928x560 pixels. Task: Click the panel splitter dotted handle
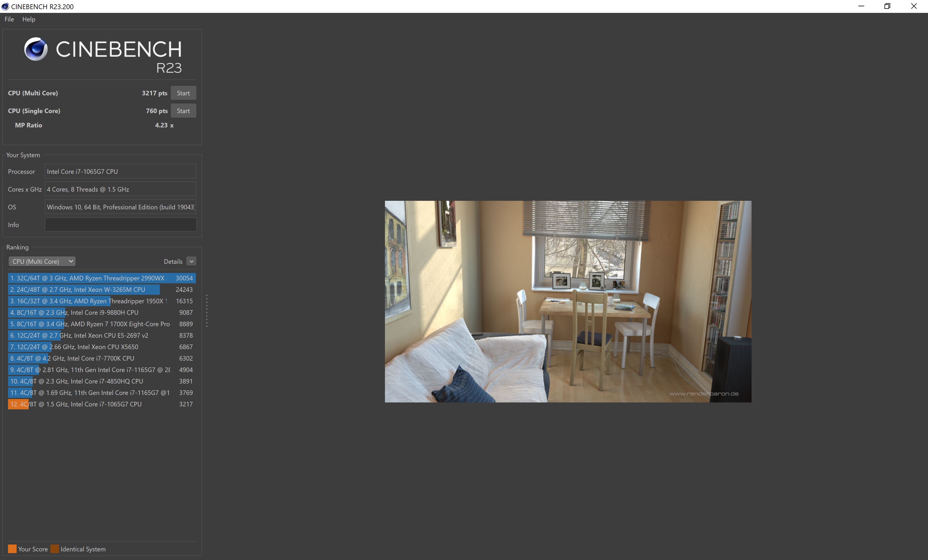click(207, 311)
